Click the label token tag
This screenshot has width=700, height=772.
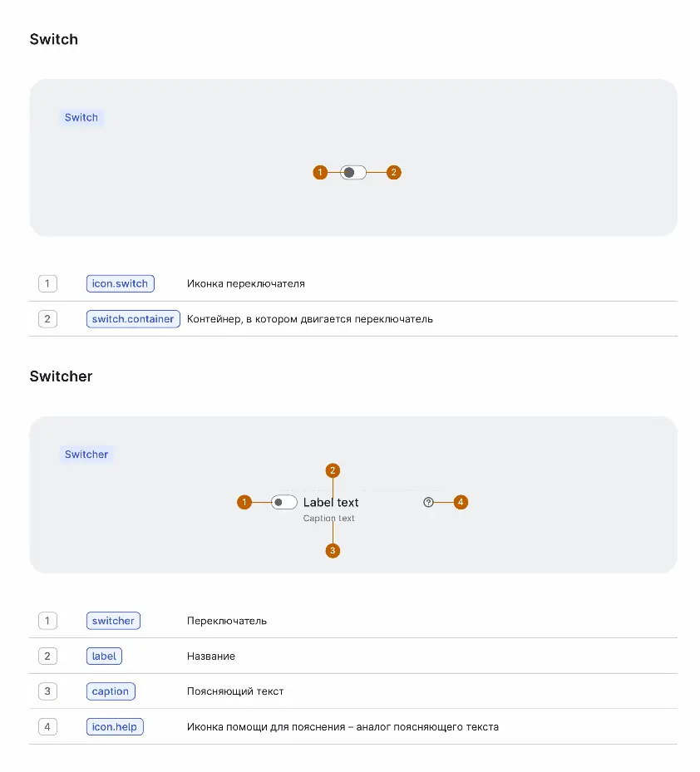click(104, 656)
